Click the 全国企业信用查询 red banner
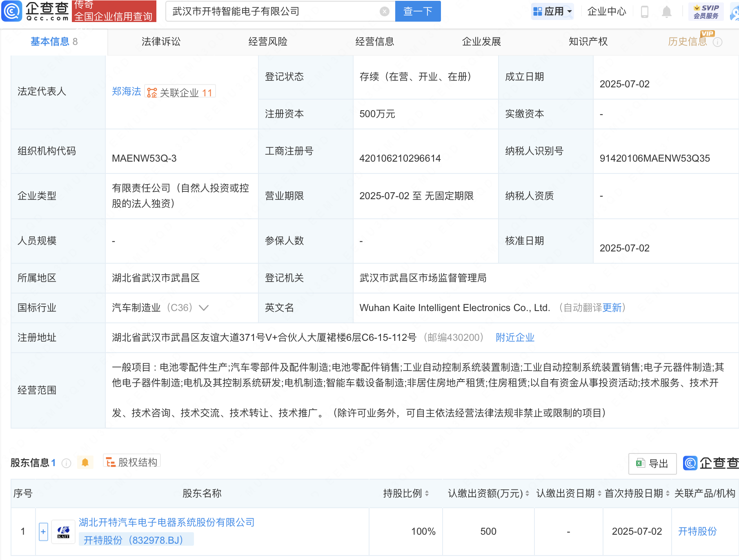The image size is (739, 560). [114, 11]
